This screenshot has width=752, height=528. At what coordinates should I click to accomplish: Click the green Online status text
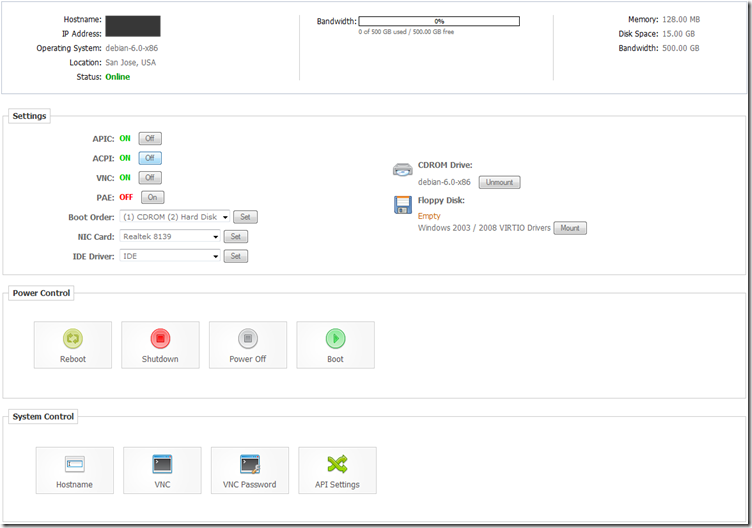[x=118, y=77]
